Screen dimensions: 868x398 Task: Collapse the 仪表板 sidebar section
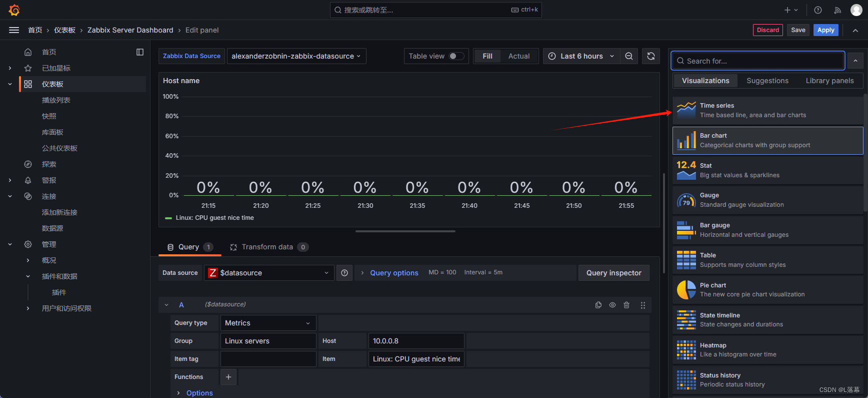(10, 84)
